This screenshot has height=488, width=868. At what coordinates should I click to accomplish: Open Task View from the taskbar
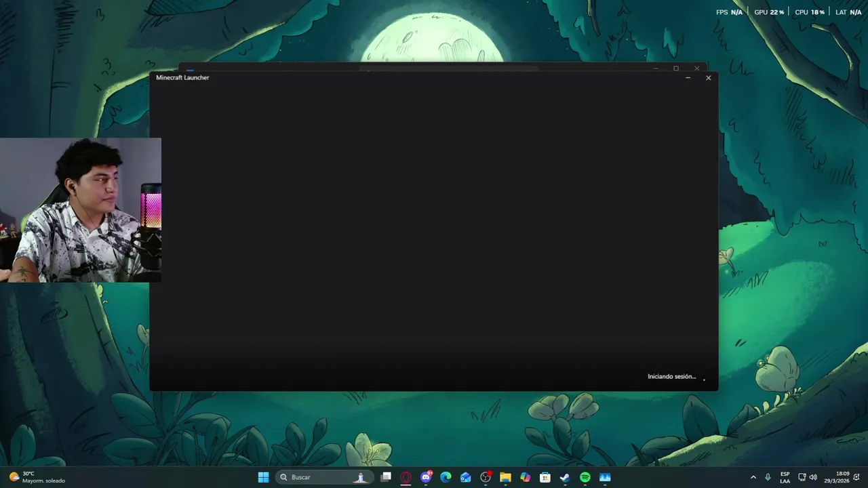(386, 477)
